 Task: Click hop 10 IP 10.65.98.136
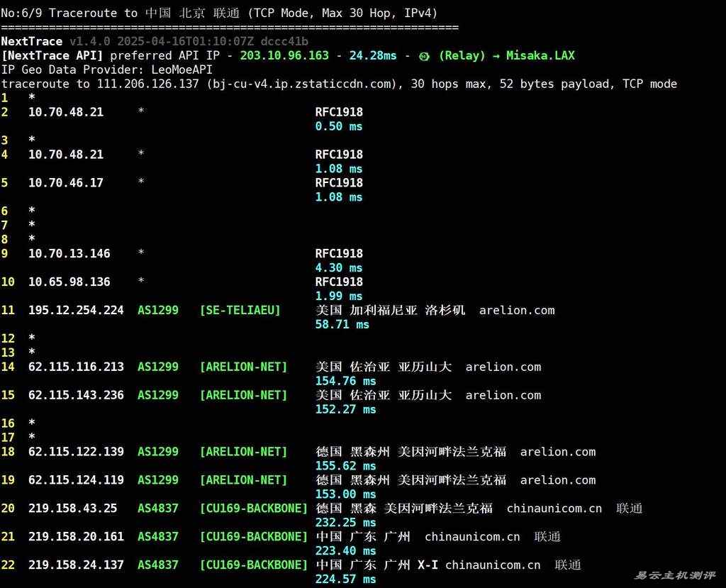pos(69,282)
